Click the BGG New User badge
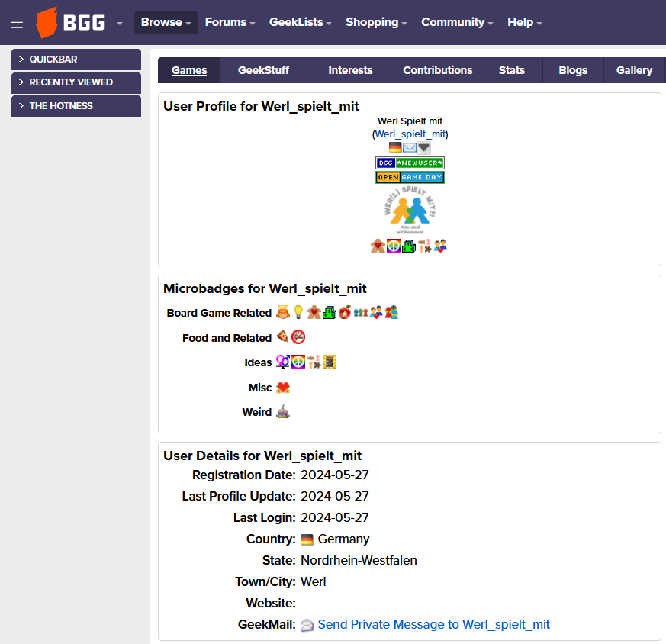 [410, 163]
